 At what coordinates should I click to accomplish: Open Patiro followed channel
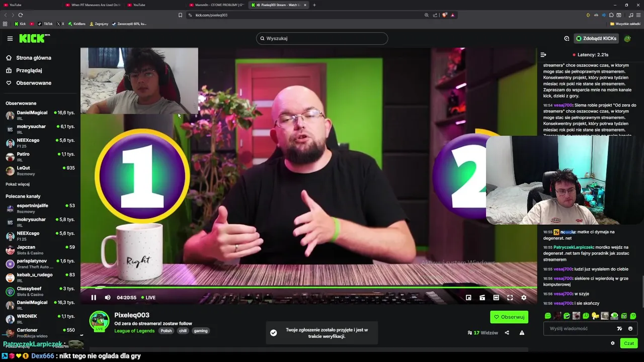coord(40,157)
